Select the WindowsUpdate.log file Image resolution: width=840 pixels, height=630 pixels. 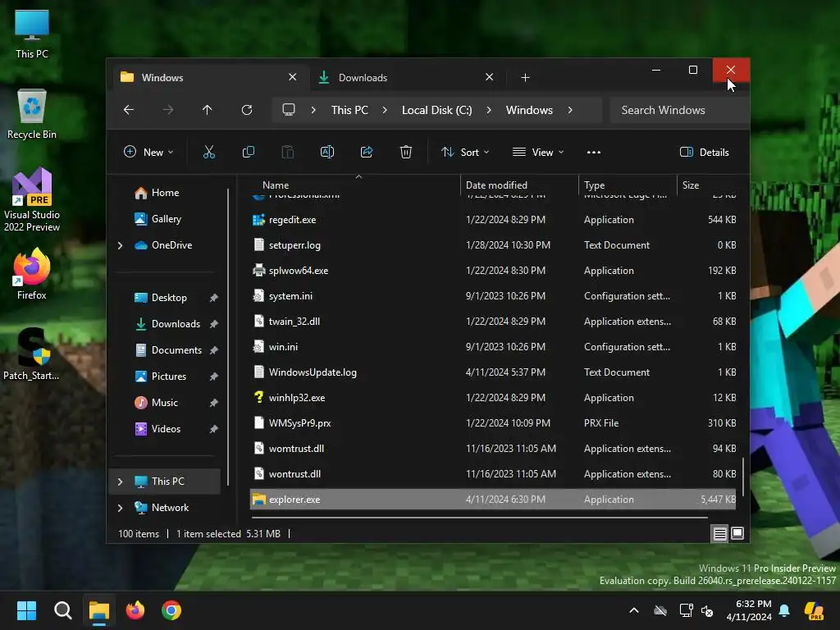[492, 372]
